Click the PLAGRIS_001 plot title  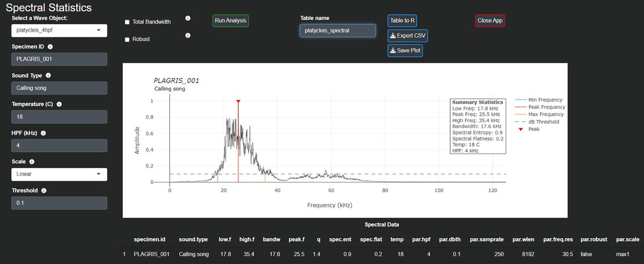click(177, 80)
